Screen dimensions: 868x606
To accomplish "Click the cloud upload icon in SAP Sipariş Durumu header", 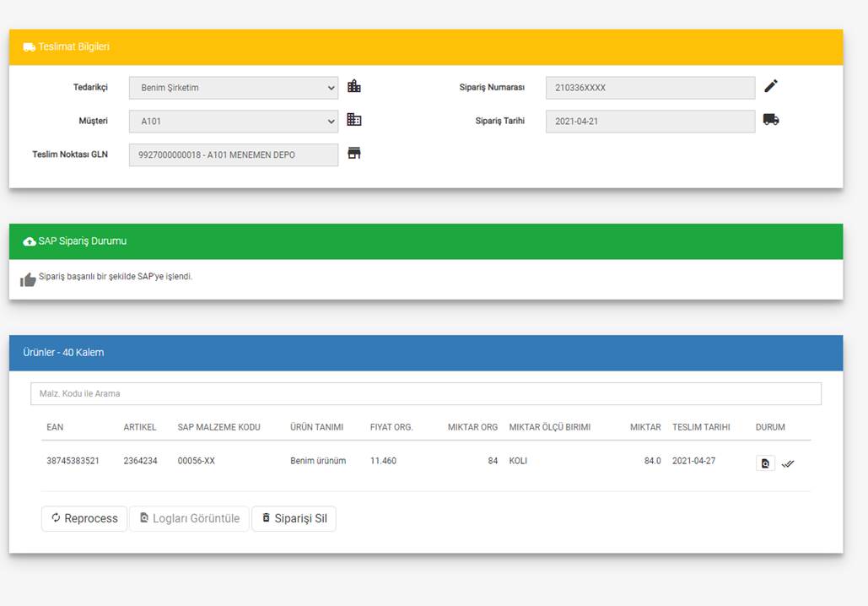I will [30, 241].
